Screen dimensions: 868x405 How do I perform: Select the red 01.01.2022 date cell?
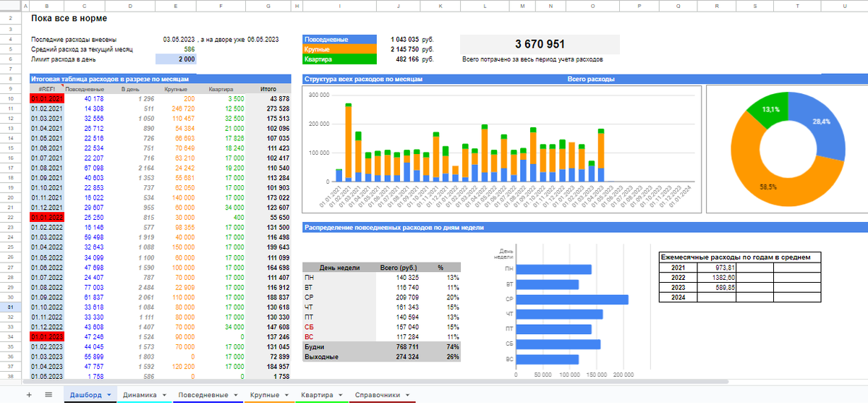coord(47,216)
